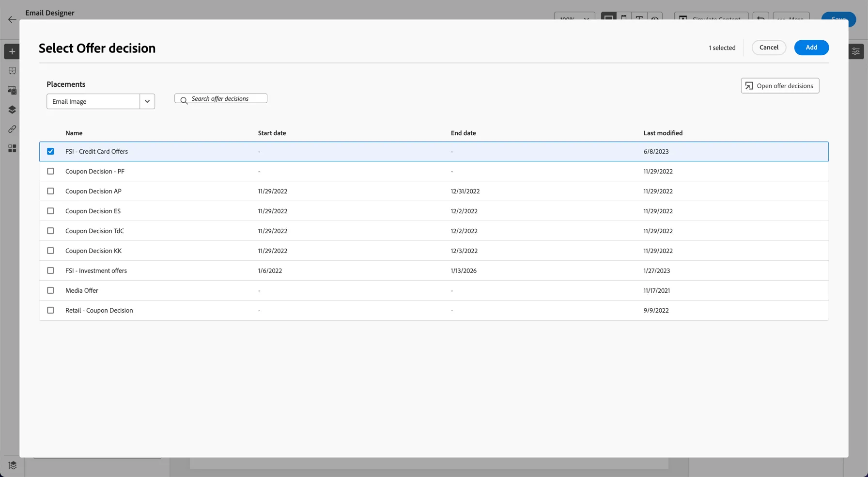The image size is (868, 477).
Task: Open the image and media assets sidebar icon
Action: tap(12, 90)
